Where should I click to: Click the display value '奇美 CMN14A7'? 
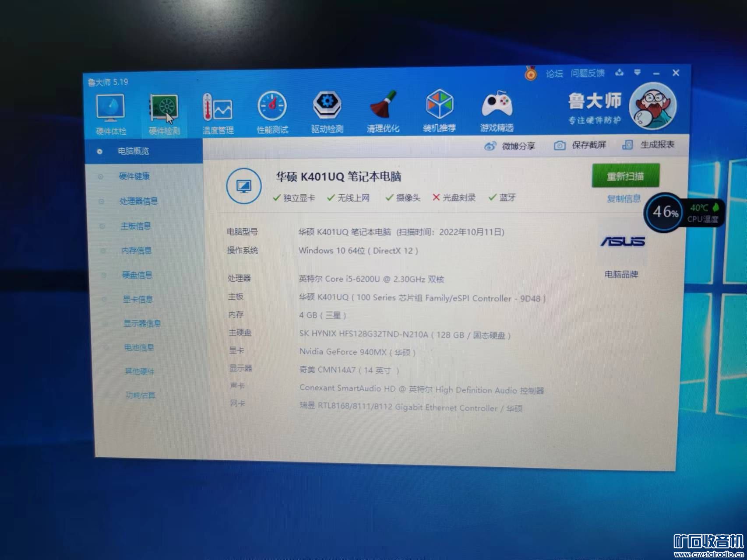point(328,370)
